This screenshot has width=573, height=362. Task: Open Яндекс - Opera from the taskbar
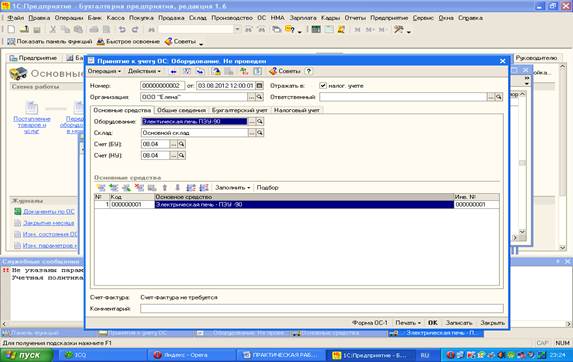tap(191, 355)
